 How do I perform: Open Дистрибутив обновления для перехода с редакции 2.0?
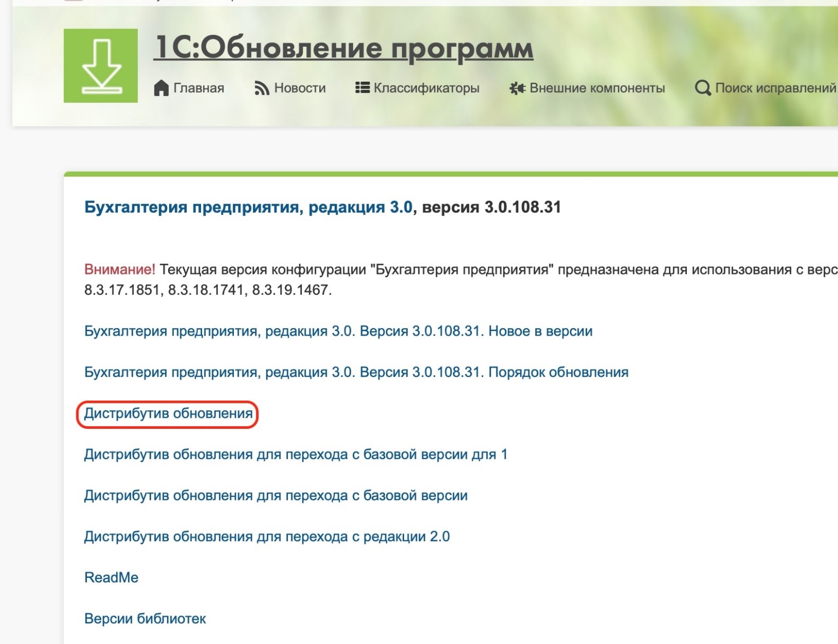[267, 536]
